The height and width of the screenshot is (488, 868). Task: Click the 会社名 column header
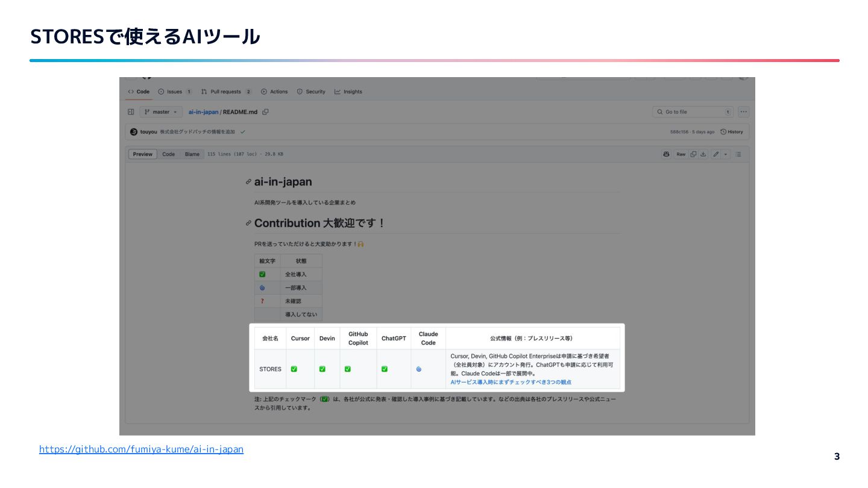click(270, 339)
